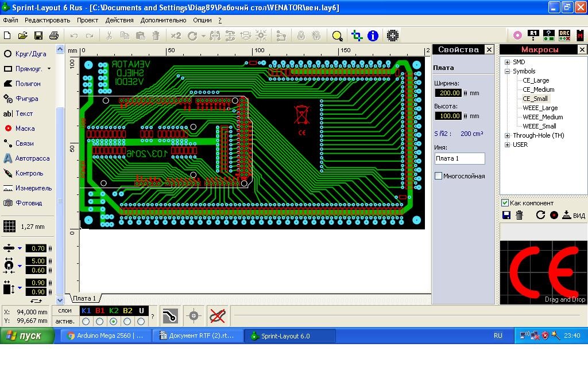This screenshot has height=390, width=588.
Task: Undo the last action with the toolbar arrow
Action: click(74, 36)
